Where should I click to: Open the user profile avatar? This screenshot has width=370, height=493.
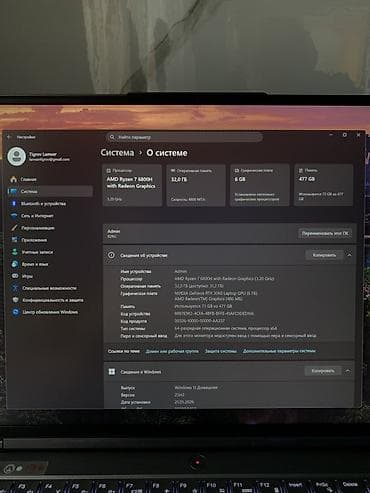coord(17,156)
